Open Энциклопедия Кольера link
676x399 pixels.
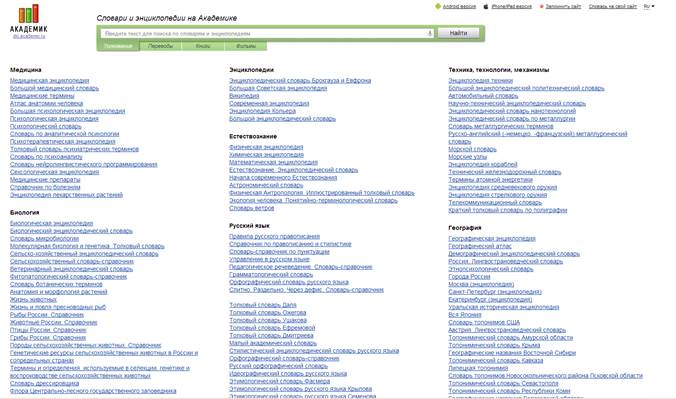click(263, 111)
